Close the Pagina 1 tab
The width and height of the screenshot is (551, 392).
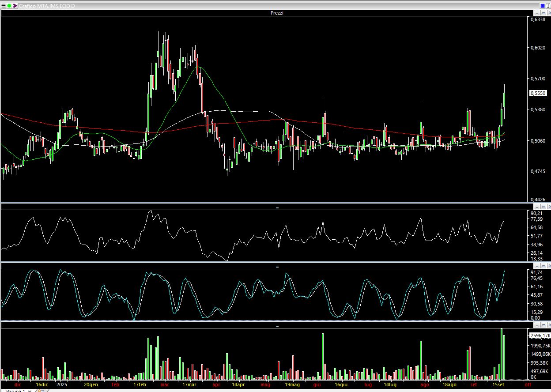pyautogui.click(x=30, y=391)
